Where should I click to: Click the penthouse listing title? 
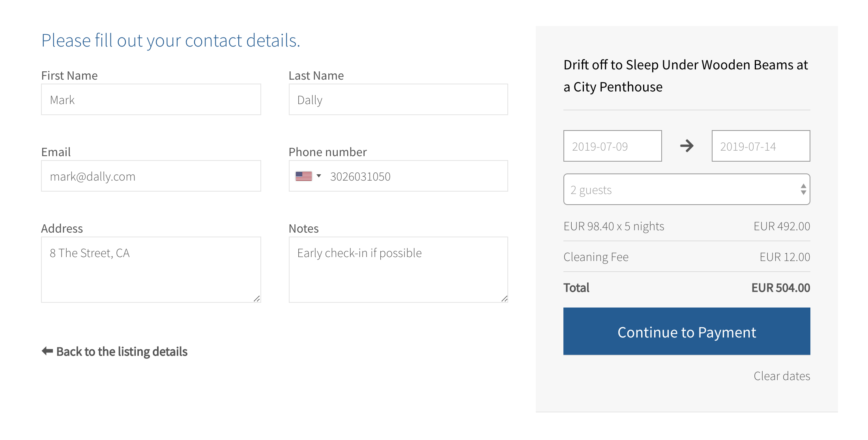tap(686, 76)
